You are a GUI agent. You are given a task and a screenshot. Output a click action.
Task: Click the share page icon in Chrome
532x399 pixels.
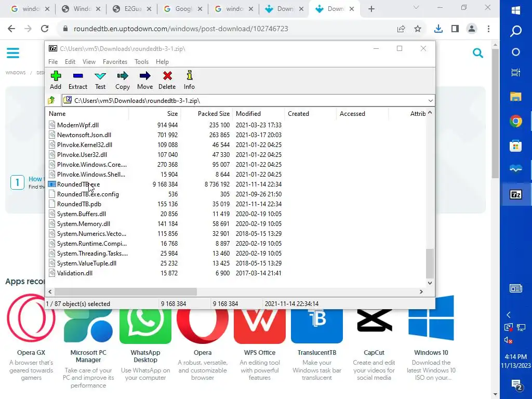[x=401, y=29]
